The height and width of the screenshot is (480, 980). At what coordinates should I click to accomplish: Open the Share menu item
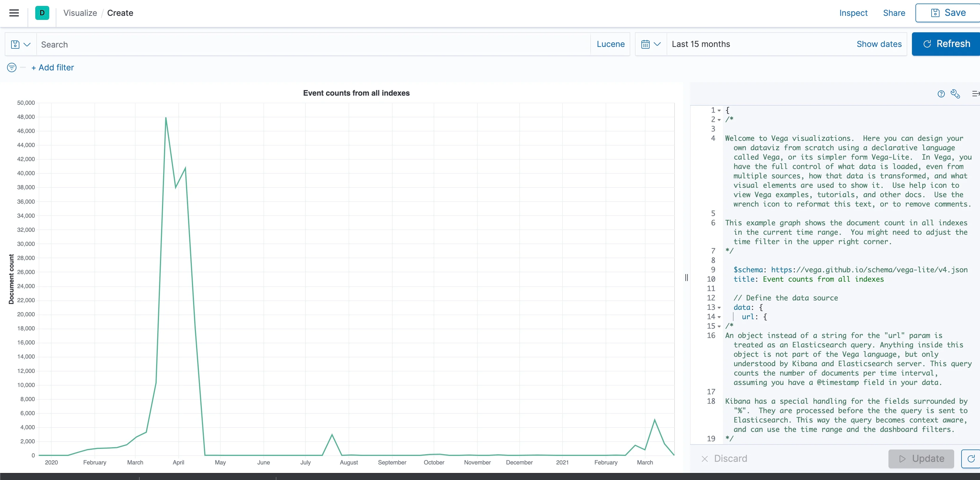tap(894, 13)
